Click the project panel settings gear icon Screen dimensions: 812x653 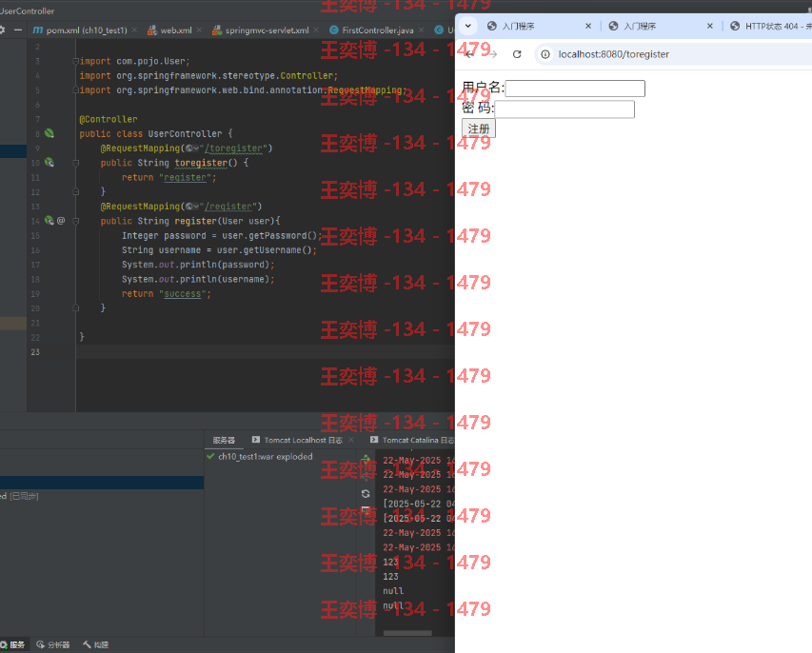2,30
